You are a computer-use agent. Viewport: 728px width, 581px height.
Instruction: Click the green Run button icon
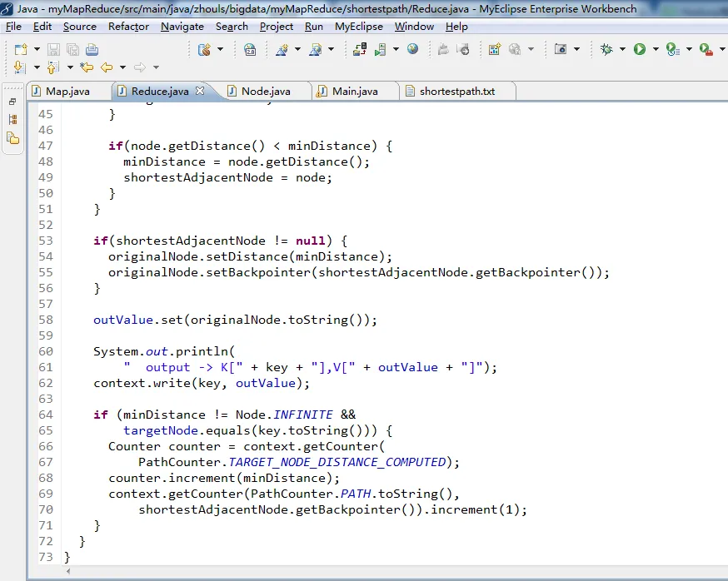pos(640,49)
